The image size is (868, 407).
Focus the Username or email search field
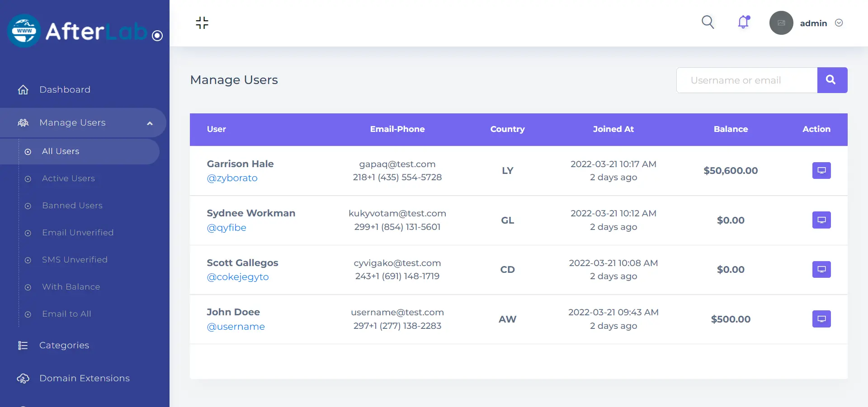pyautogui.click(x=747, y=80)
